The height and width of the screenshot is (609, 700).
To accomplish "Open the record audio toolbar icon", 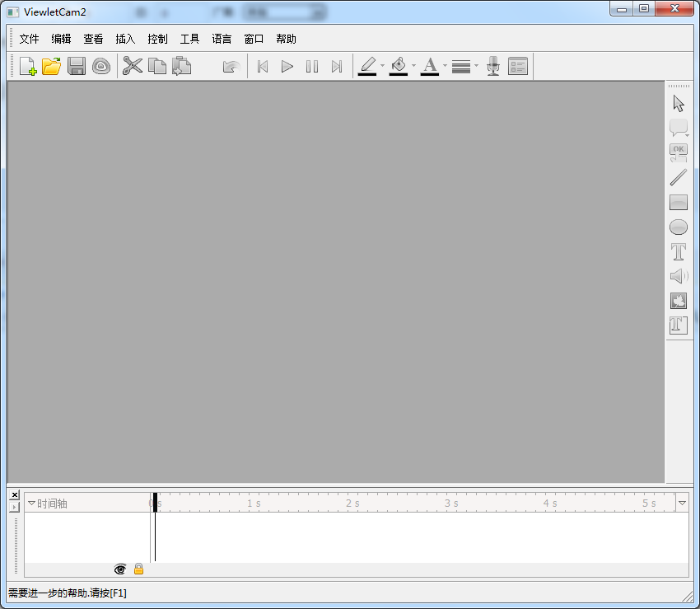I will pyautogui.click(x=492, y=66).
